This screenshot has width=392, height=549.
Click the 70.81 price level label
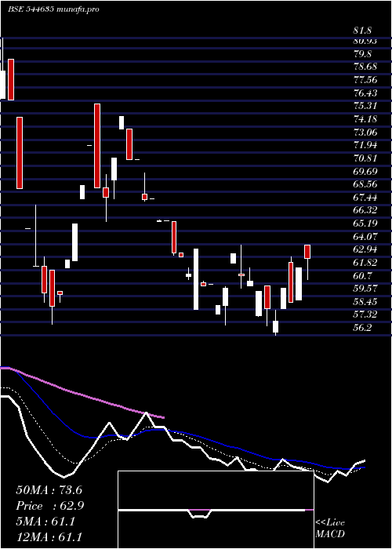pos(365,158)
